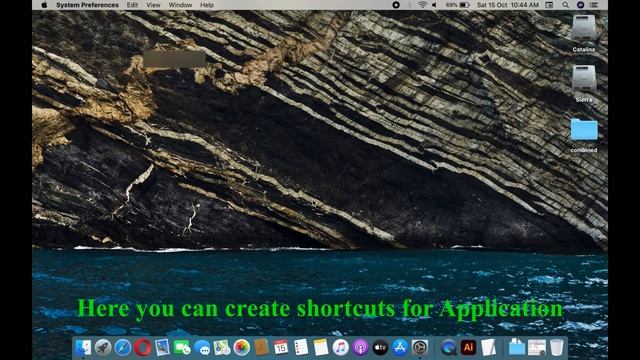Screen dimensions: 640x360
Task: Open the volume control in menu bar
Action: tap(434, 5)
